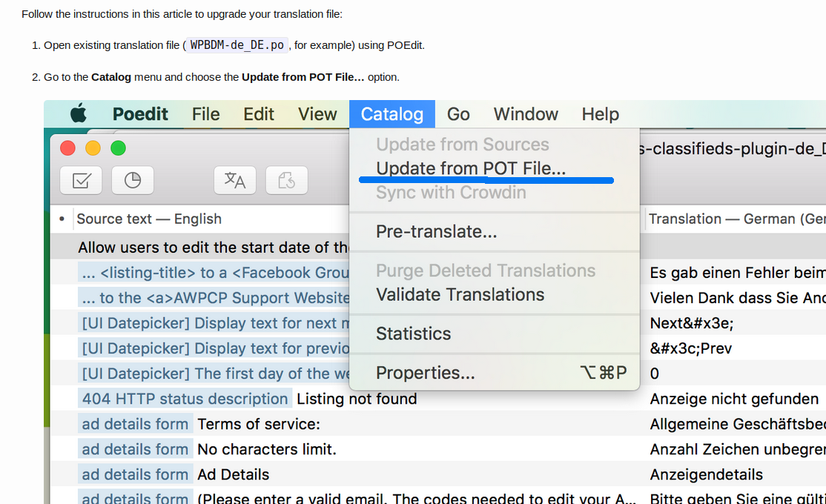Click translation 'Vielen Dank dass Sie'
Viewport: 826px width, 504px height.
(738, 298)
